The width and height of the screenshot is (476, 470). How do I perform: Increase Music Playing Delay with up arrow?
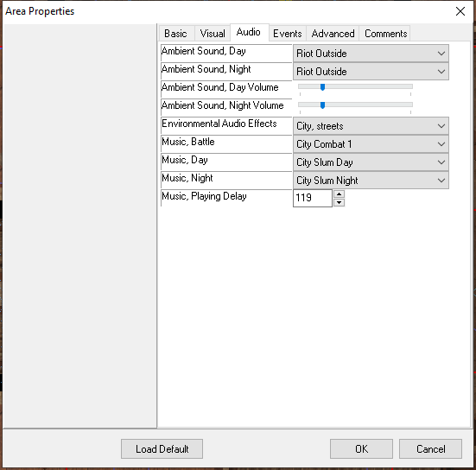pos(340,194)
